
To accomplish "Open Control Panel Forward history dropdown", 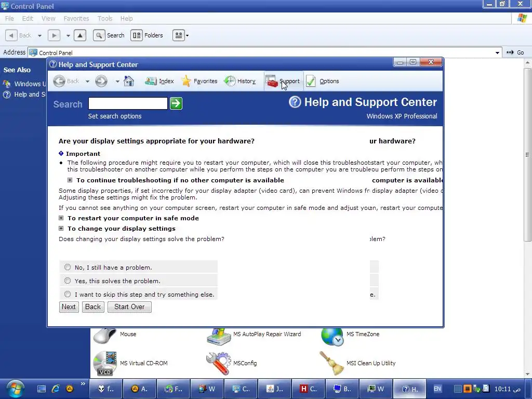I will 68,36.
